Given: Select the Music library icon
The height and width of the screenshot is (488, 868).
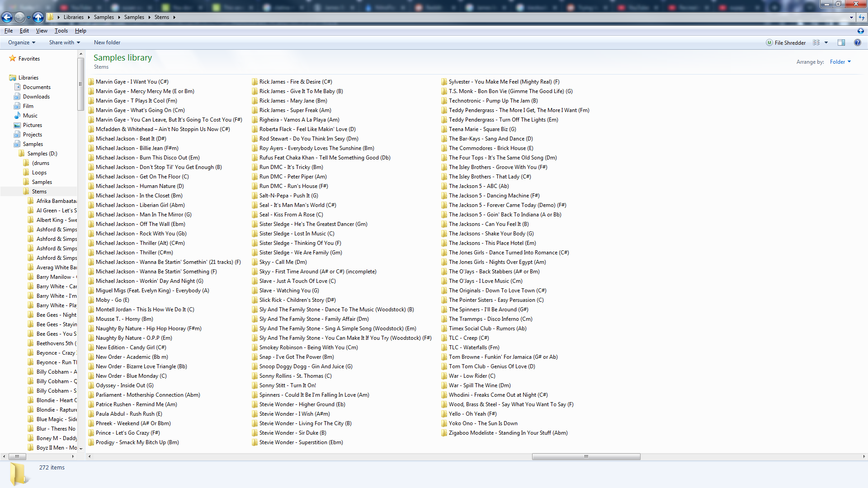Looking at the screenshot, I should pyautogui.click(x=18, y=116).
